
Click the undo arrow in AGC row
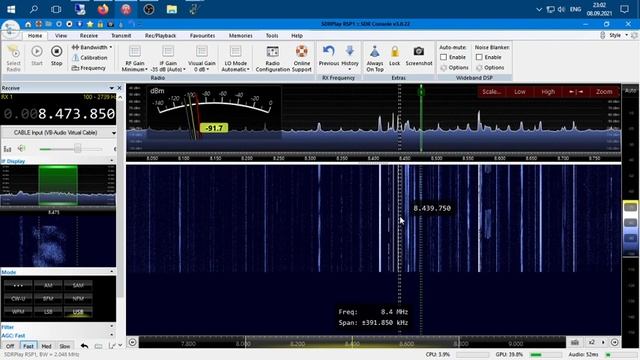[x=84, y=346]
